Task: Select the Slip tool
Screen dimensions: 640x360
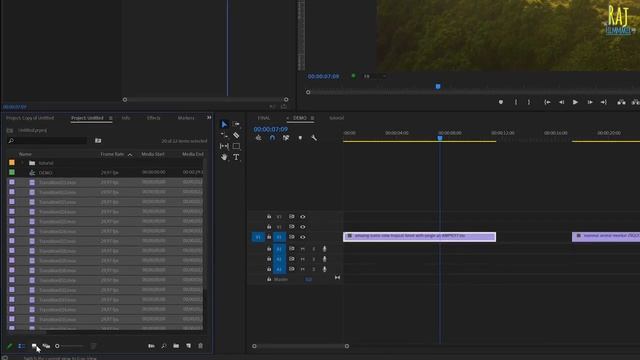Action: pos(224,146)
